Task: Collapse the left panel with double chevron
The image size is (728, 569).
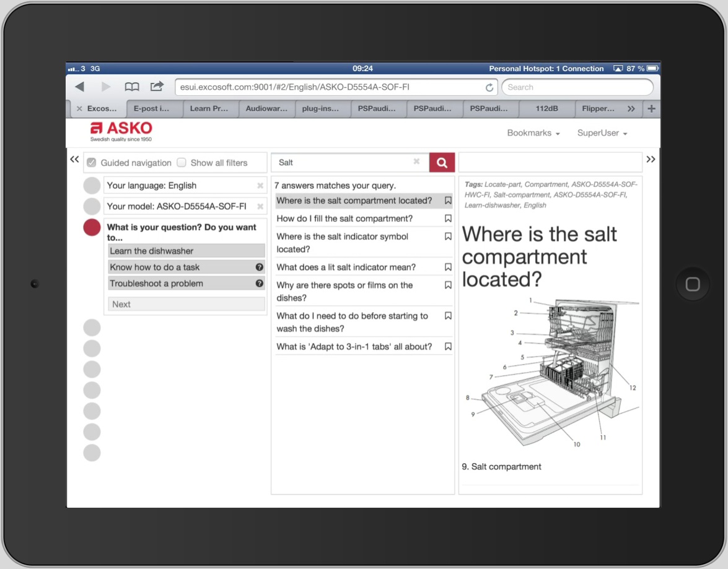Action: [74, 160]
